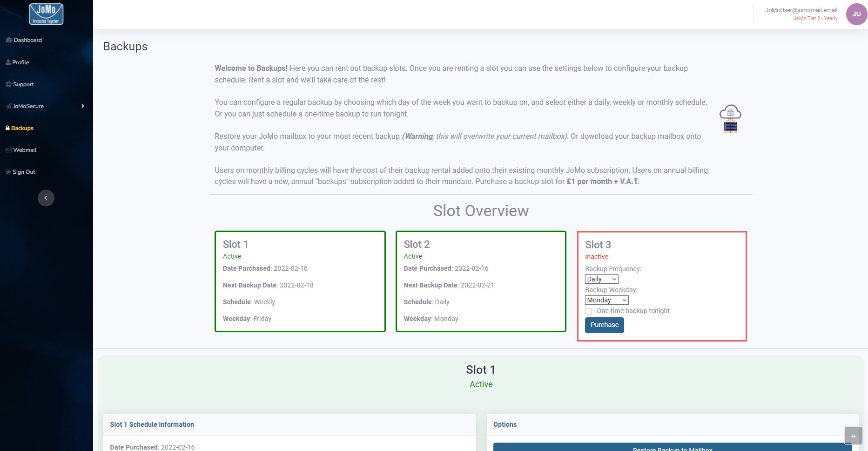Open the Dashboard menu item

tap(24, 40)
